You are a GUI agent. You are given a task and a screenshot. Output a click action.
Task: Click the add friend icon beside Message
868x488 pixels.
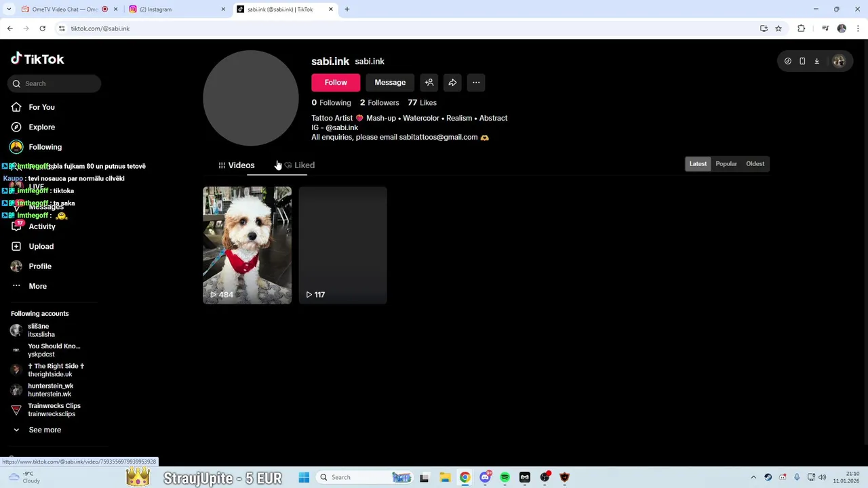[429, 83]
